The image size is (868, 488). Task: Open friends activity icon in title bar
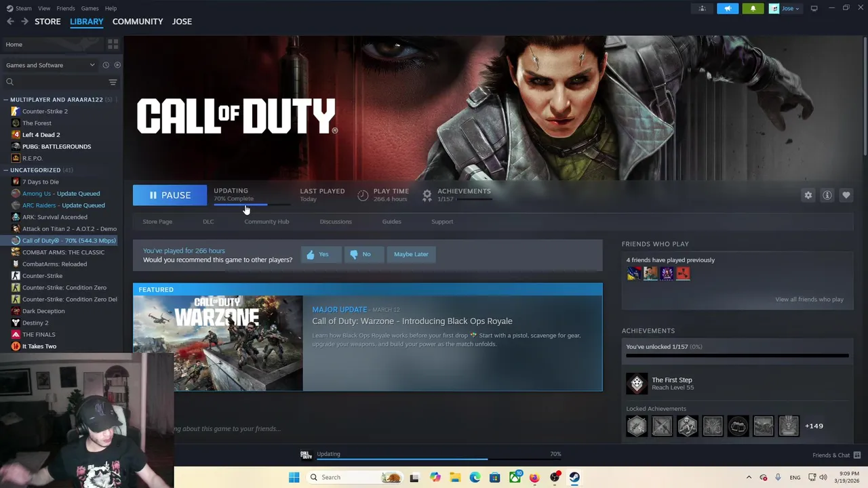tap(703, 8)
